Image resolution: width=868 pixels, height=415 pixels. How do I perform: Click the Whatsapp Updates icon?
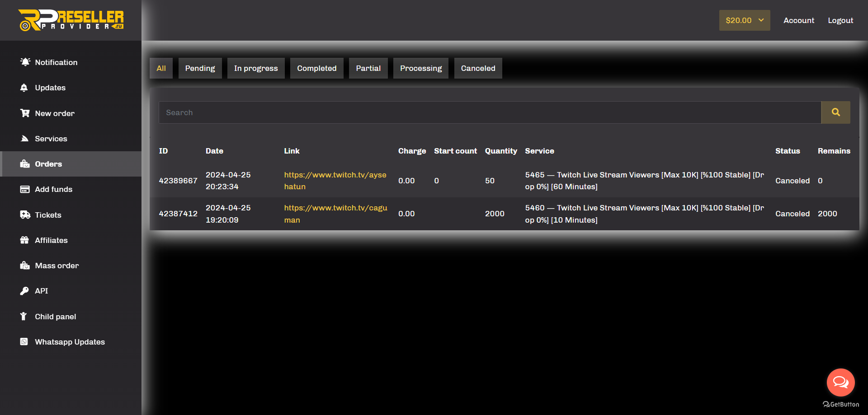click(x=24, y=342)
